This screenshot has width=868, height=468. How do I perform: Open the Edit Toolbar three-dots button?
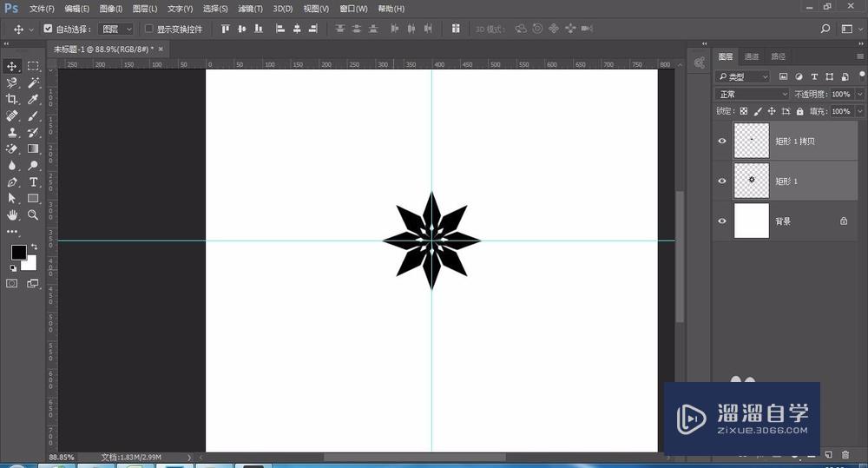point(11,231)
